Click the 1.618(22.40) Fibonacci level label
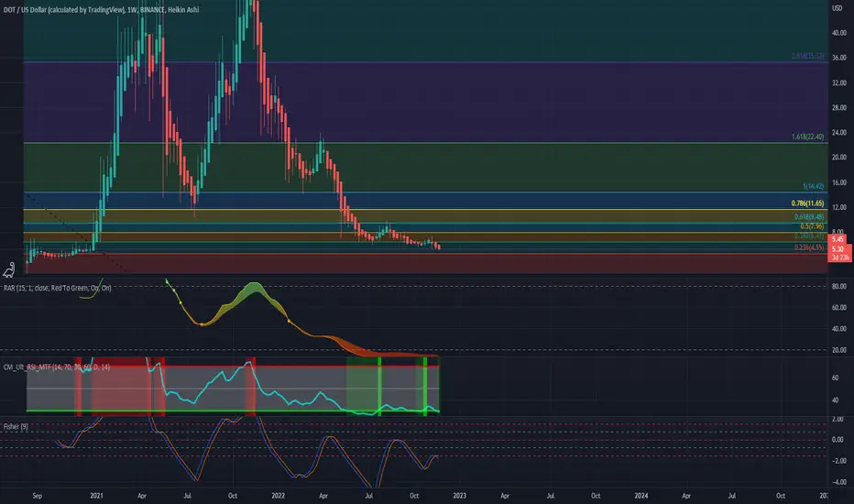The width and height of the screenshot is (854, 504). click(x=807, y=137)
